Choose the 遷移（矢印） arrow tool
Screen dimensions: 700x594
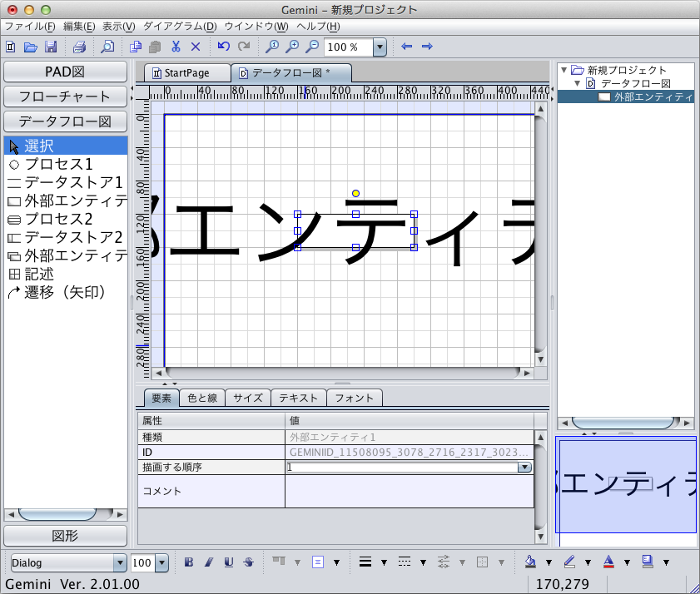[66, 292]
